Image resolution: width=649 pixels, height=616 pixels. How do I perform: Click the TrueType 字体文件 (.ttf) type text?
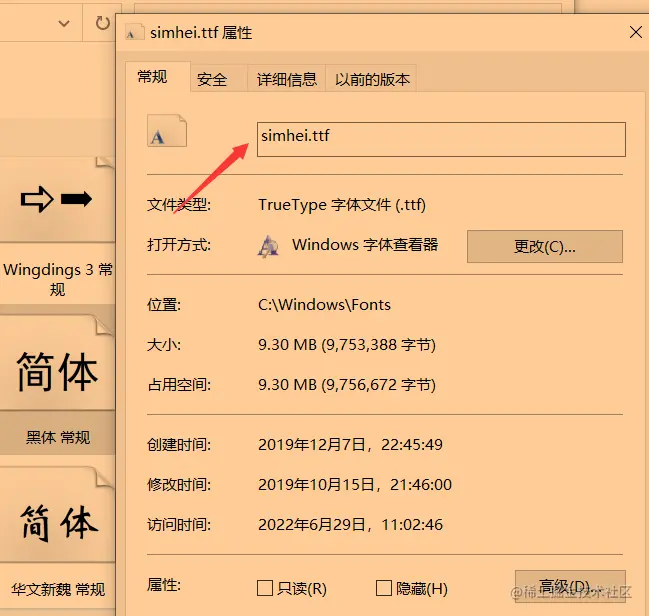tap(342, 205)
